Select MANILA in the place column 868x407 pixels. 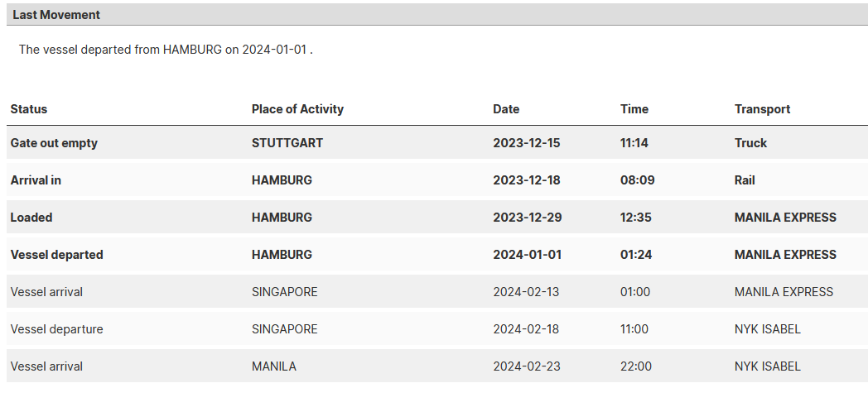pyautogui.click(x=274, y=366)
